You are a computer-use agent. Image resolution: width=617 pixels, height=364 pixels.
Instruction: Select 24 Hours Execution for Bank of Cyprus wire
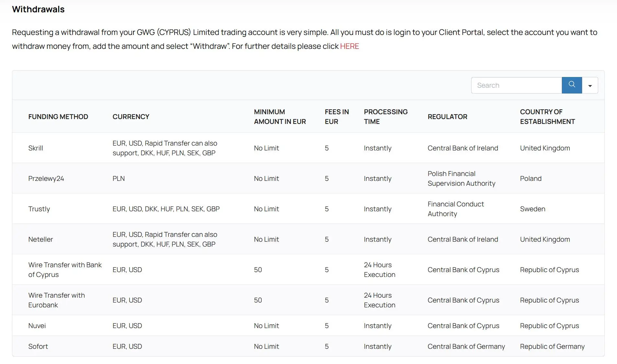click(380, 270)
